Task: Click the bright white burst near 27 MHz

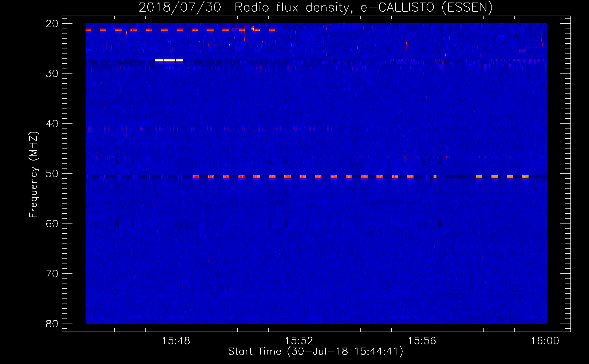Action: 169,61
